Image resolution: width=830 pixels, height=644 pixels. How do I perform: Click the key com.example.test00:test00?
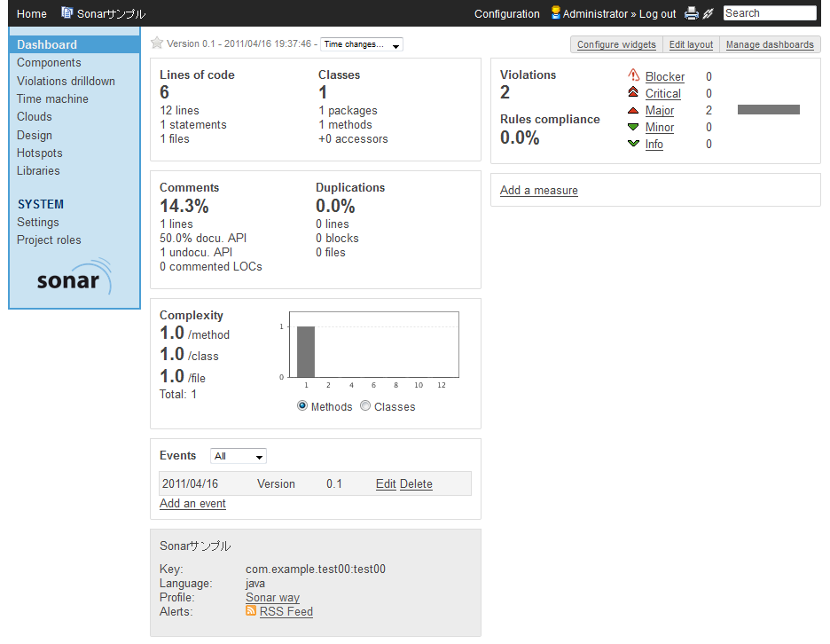click(x=316, y=569)
